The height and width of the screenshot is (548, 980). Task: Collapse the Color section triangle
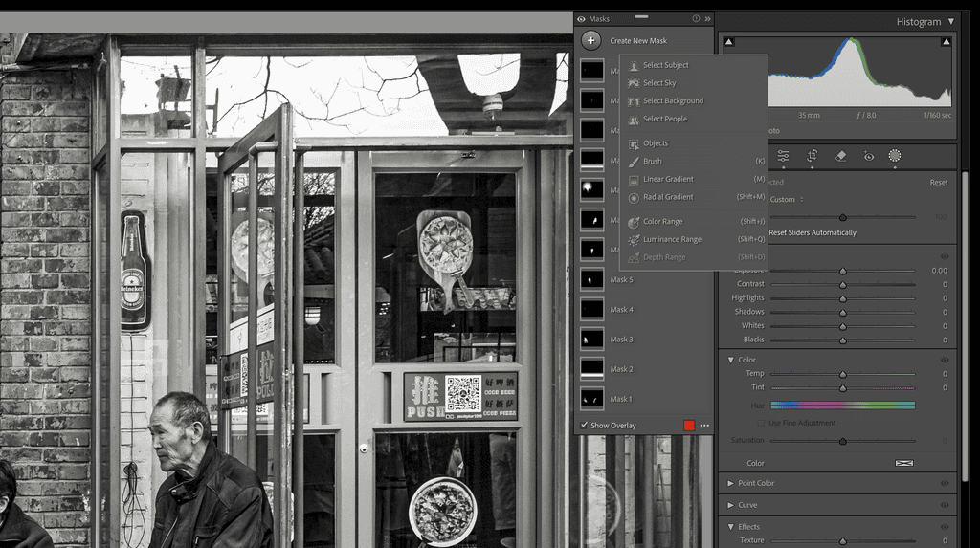click(730, 360)
